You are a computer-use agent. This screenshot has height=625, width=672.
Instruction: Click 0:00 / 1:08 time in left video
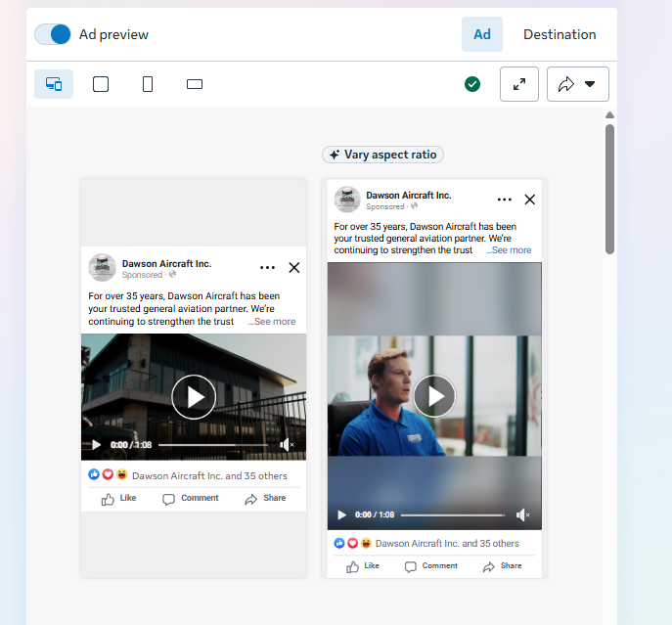131,445
